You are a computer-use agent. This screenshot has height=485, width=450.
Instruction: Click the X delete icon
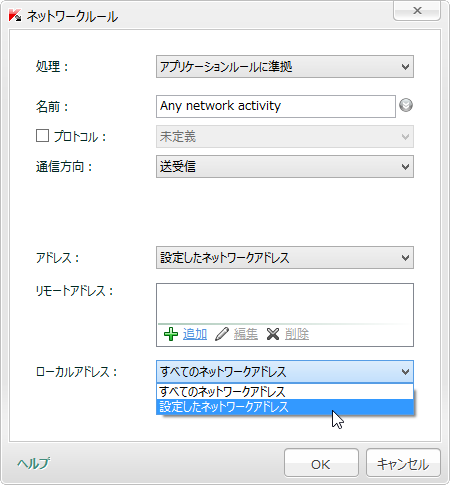pos(273,334)
